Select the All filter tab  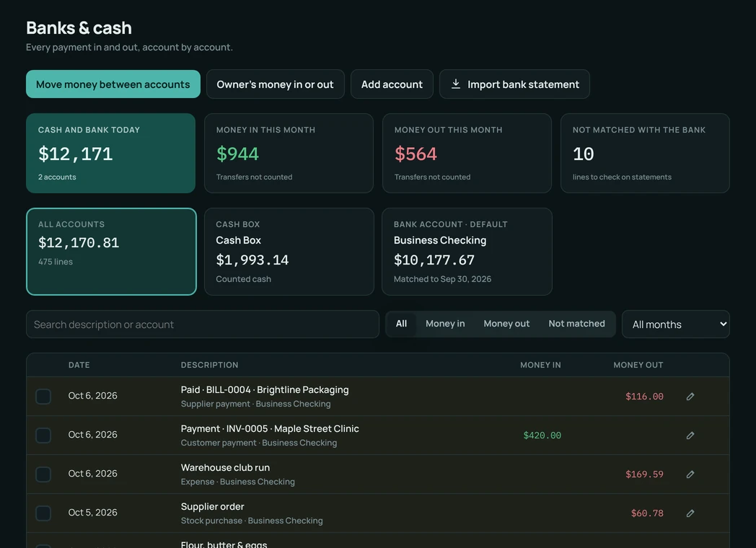[401, 324]
